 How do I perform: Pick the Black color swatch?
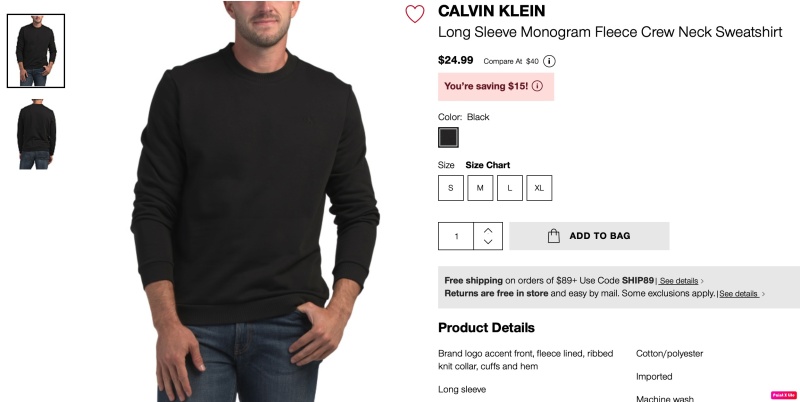[x=448, y=137]
